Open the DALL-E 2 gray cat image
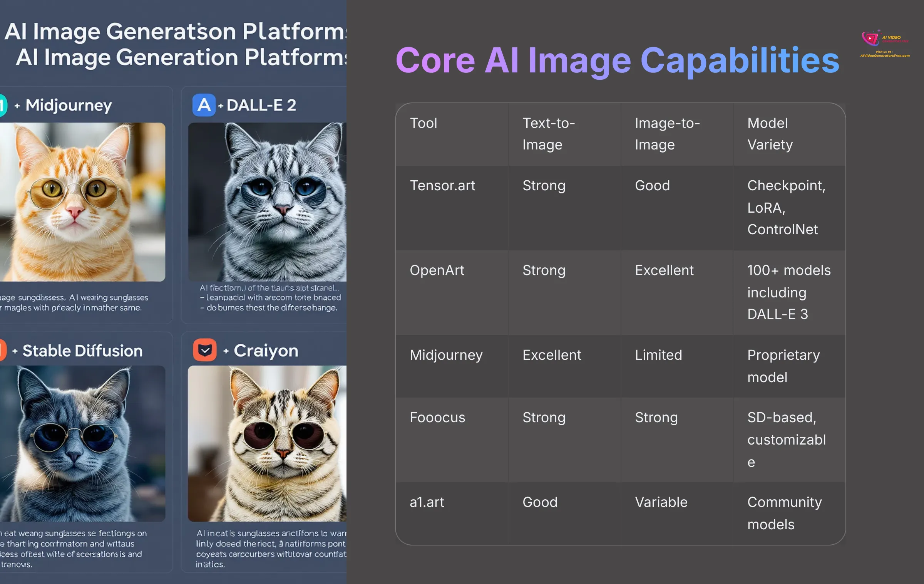This screenshot has height=584, width=924. tap(267, 202)
